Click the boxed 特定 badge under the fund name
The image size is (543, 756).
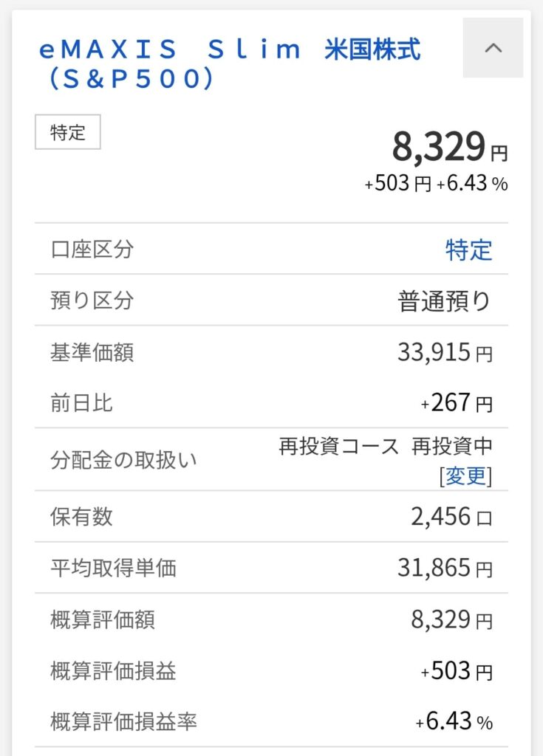[68, 133]
